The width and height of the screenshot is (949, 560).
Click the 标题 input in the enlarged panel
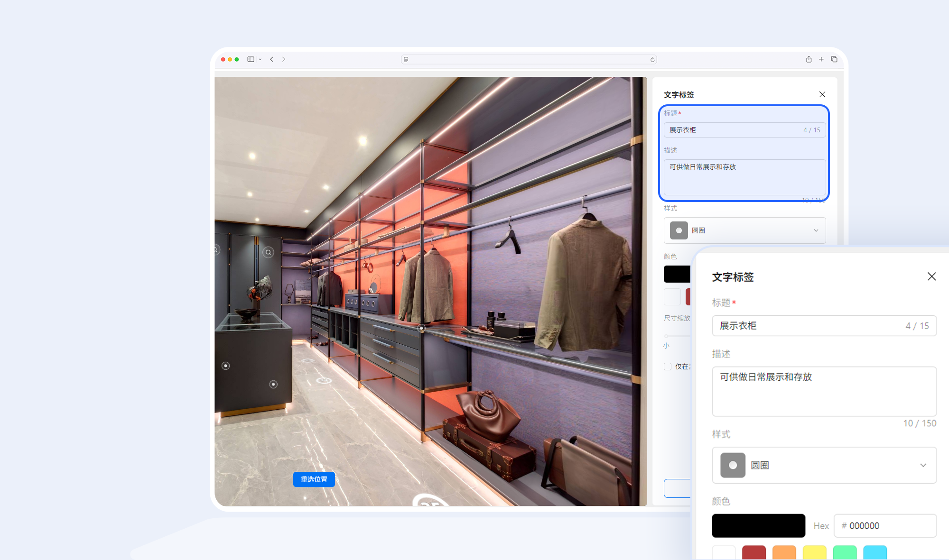[824, 326]
